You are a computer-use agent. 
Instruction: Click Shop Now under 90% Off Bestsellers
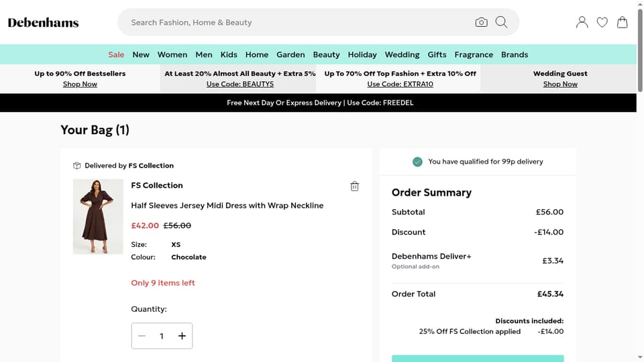pyautogui.click(x=80, y=84)
